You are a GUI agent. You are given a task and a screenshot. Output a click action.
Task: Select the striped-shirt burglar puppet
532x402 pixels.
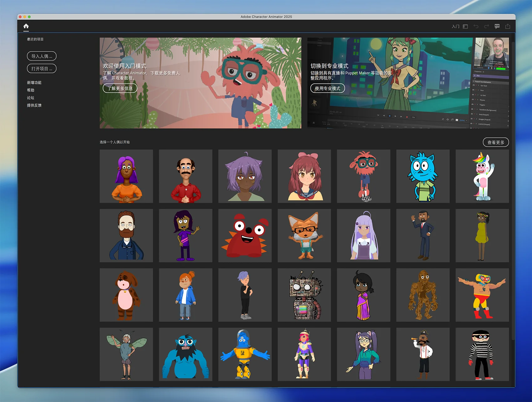pyautogui.click(x=482, y=354)
